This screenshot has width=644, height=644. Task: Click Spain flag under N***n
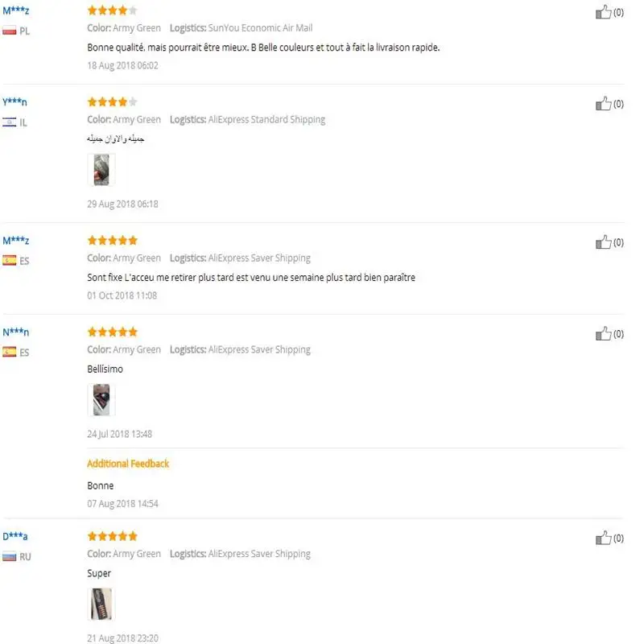[x=10, y=352]
